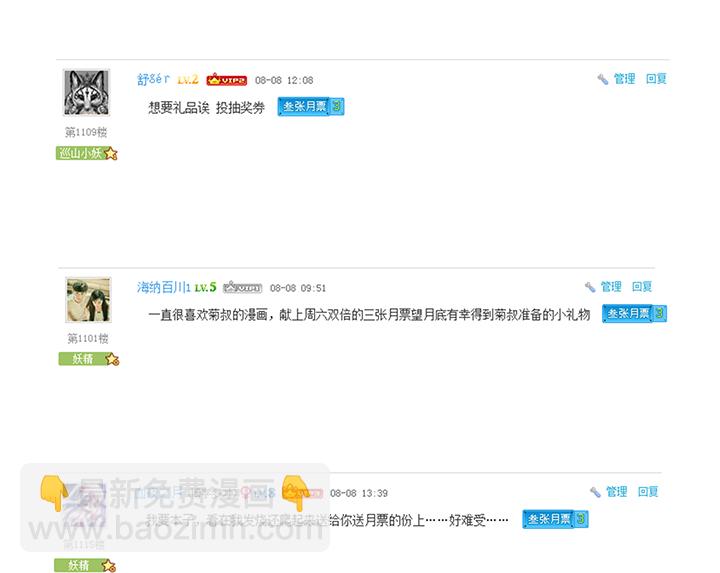
Task: Click 管理 on the 08-08 09:51 comment
Action: pyautogui.click(x=611, y=287)
